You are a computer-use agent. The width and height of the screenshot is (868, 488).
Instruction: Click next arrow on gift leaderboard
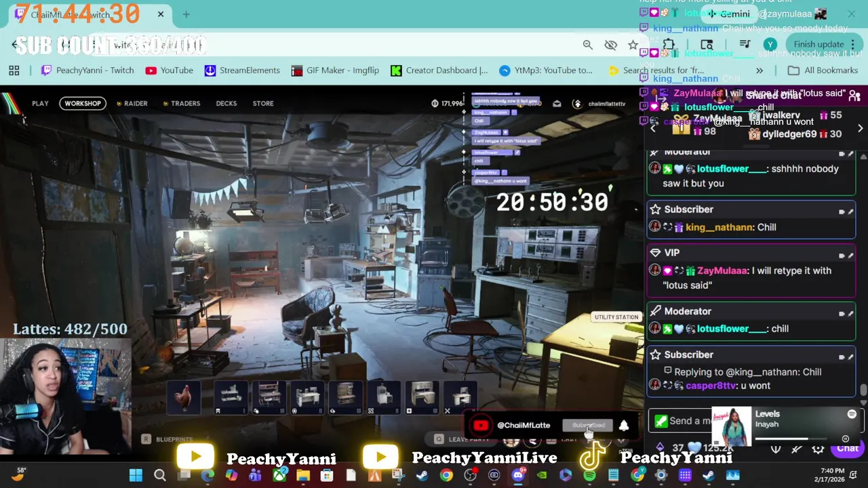[x=860, y=128]
